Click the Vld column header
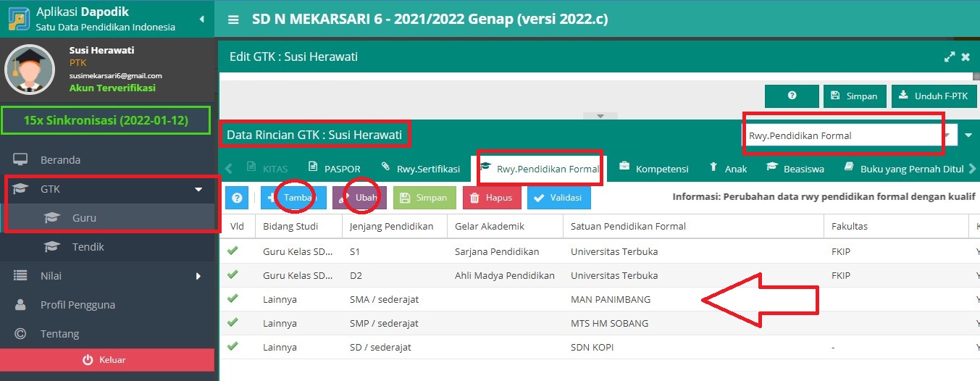The image size is (980, 381). tap(237, 226)
